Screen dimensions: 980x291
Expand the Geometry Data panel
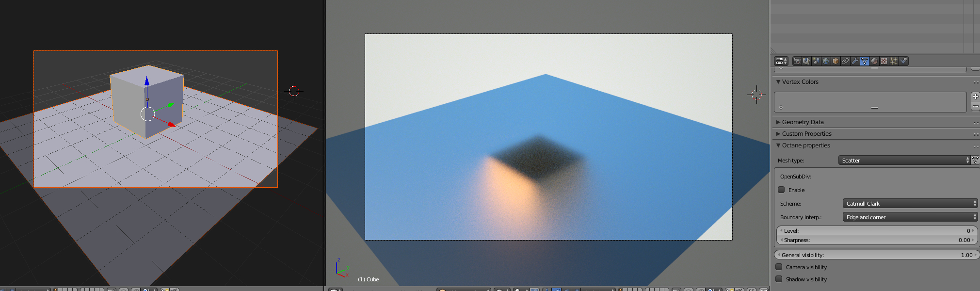[x=778, y=122]
